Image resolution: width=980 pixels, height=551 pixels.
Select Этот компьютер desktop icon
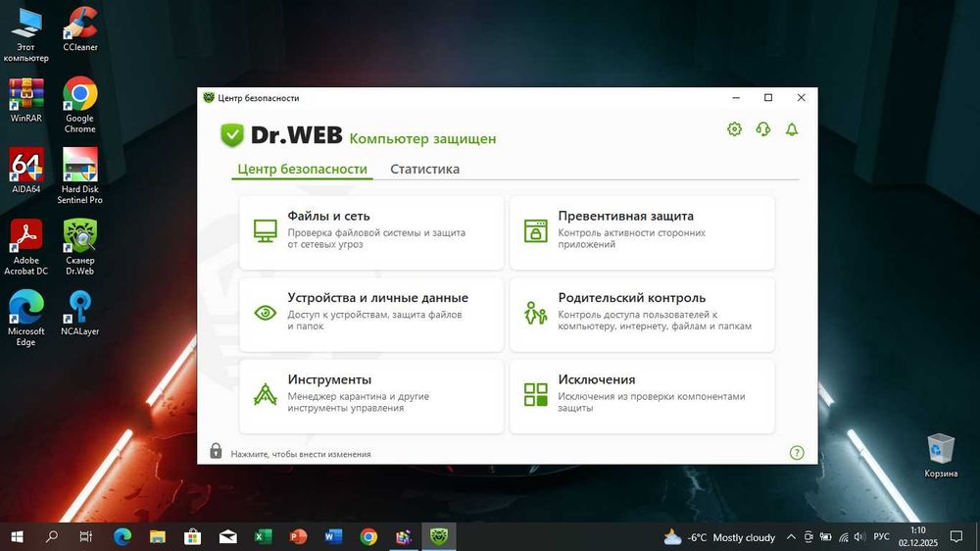(25, 35)
